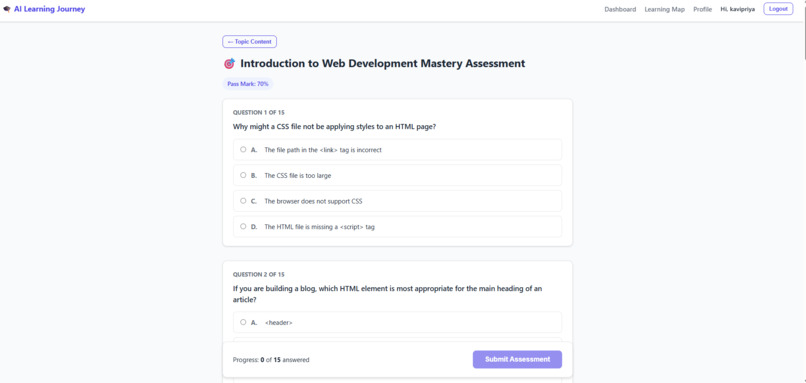
Task: Select option A radio for question 1
Action: click(243, 150)
